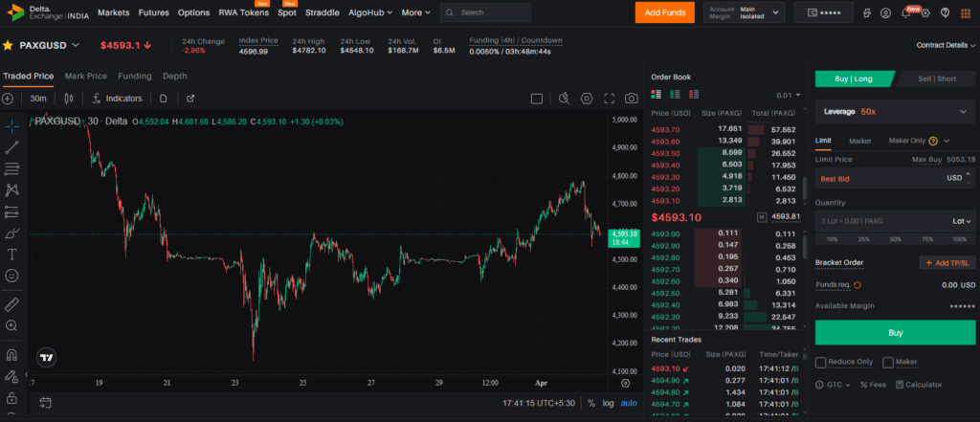The height and width of the screenshot is (422, 980).
Task: Go to RWA Tokens page
Action: pos(244,12)
